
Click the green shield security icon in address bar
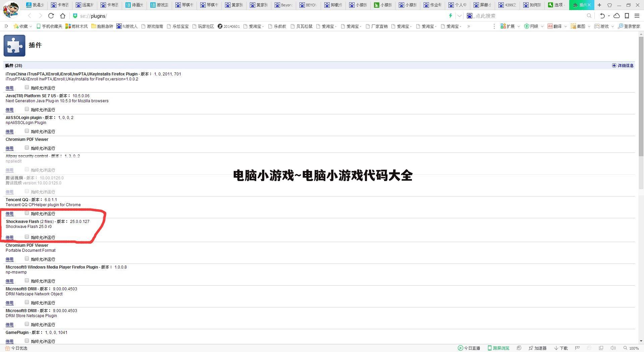click(75, 16)
